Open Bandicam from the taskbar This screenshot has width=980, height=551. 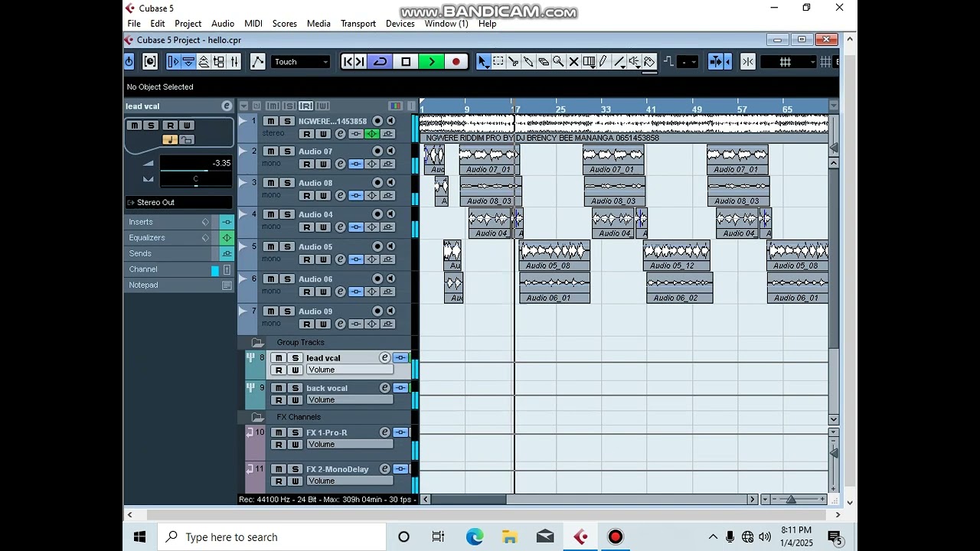(x=616, y=536)
